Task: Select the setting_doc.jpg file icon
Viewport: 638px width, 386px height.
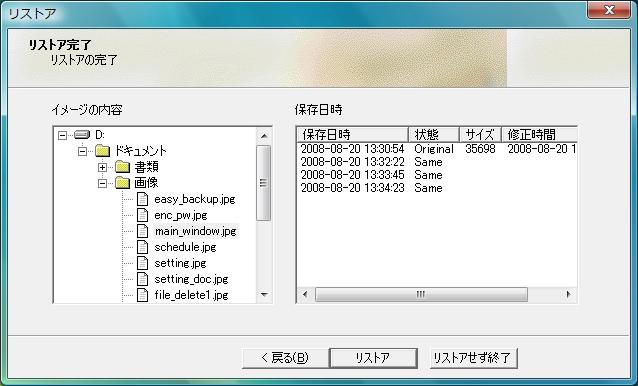Action: pyautogui.click(x=142, y=279)
